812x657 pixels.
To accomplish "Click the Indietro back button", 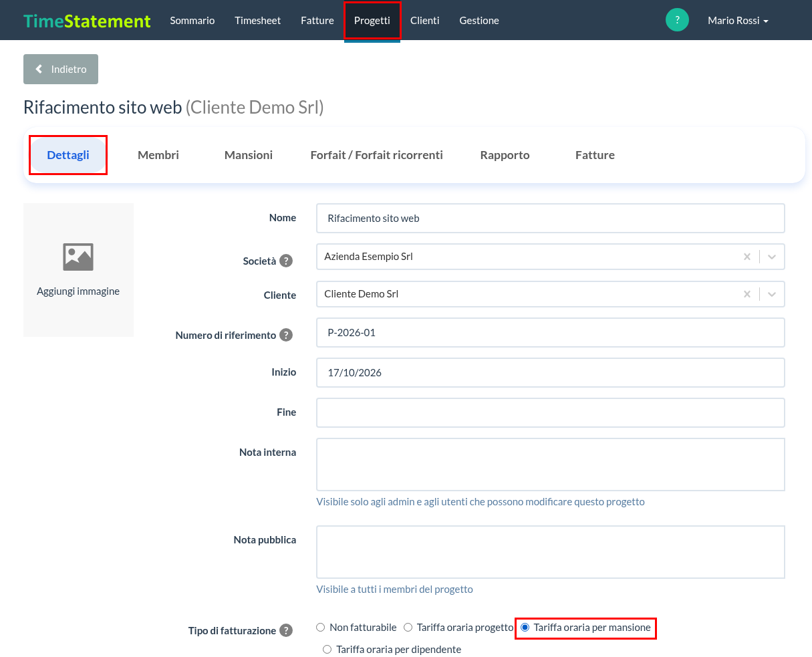I will pos(61,70).
